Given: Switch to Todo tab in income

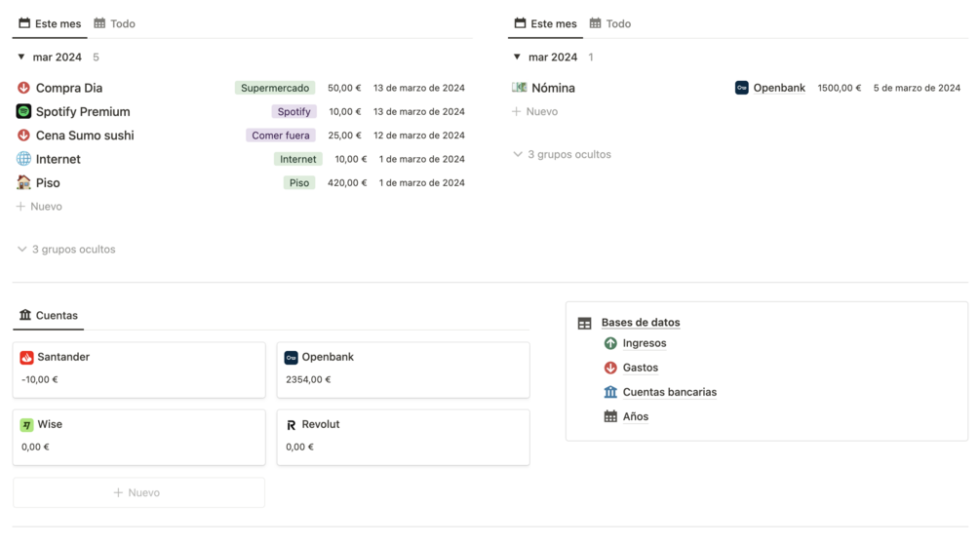Looking at the screenshot, I should point(610,23).
